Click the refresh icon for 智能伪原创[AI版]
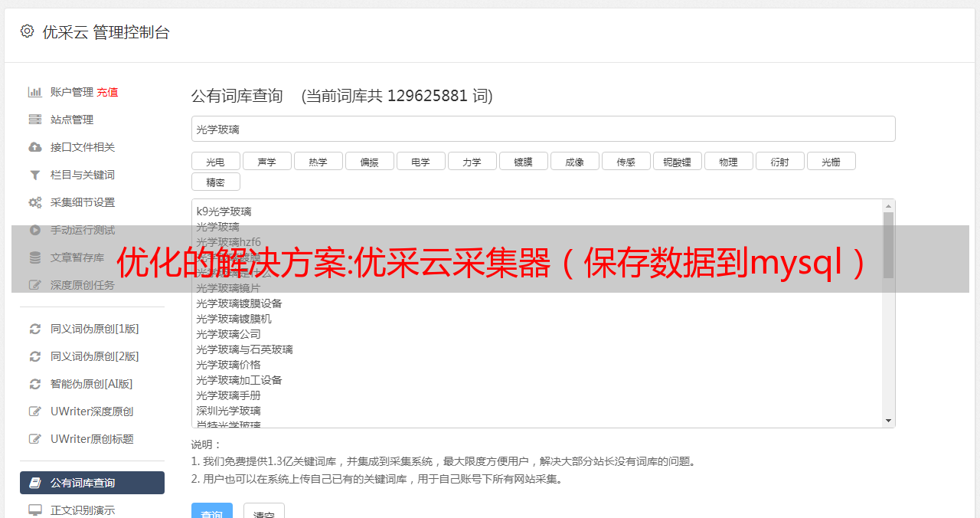The height and width of the screenshot is (518, 980). (35, 384)
